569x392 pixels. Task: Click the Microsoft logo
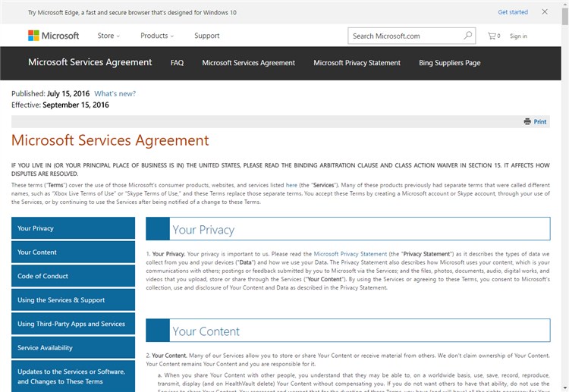[53, 36]
